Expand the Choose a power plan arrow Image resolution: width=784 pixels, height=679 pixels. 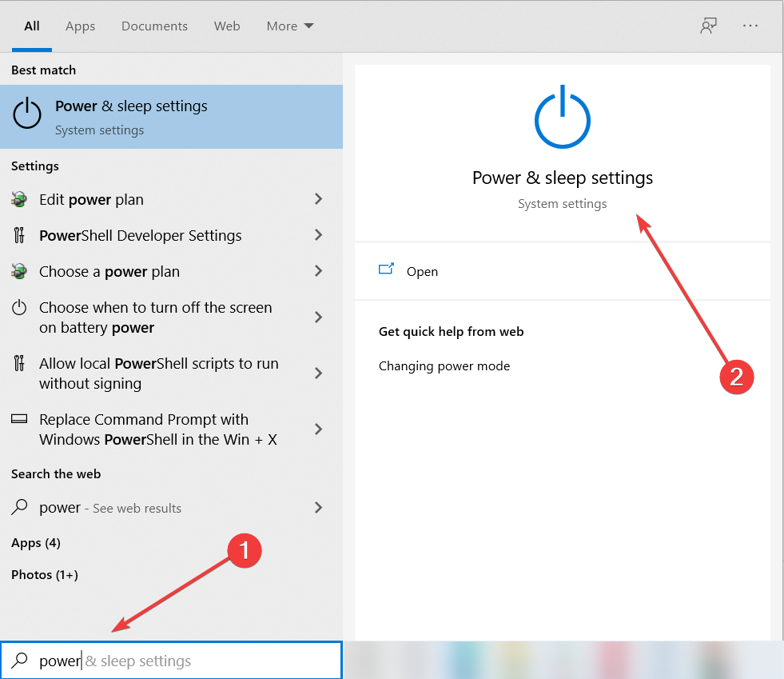point(319,271)
